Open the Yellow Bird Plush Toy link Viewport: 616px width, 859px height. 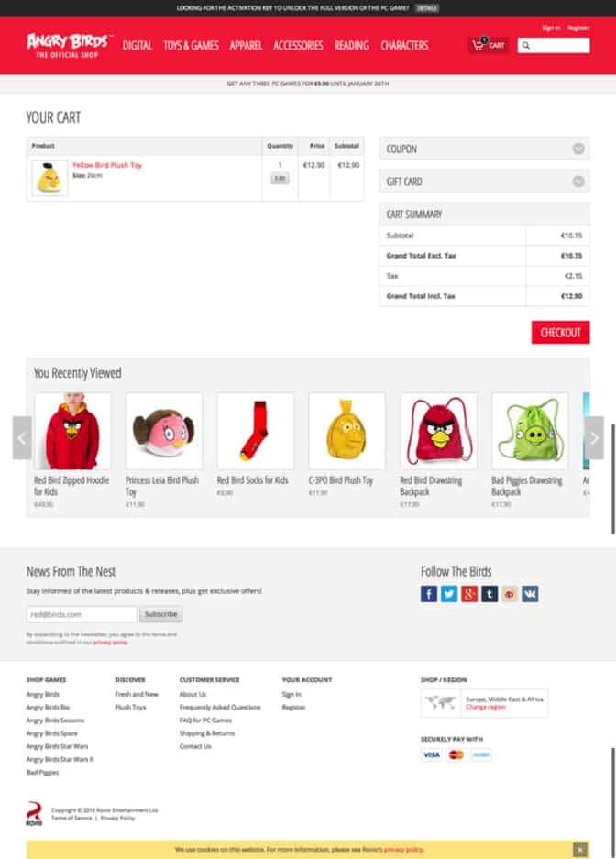[107, 165]
